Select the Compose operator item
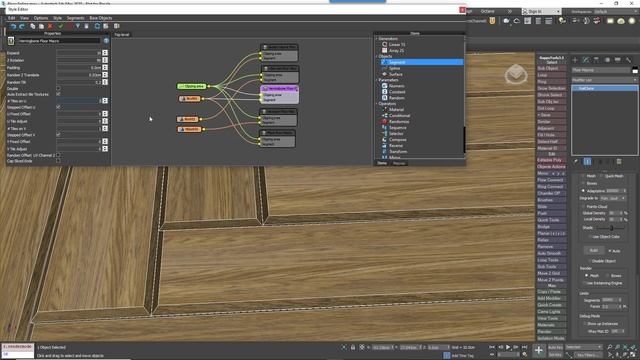The height and width of the screenshot is (360, 640). tap(397, 140)
